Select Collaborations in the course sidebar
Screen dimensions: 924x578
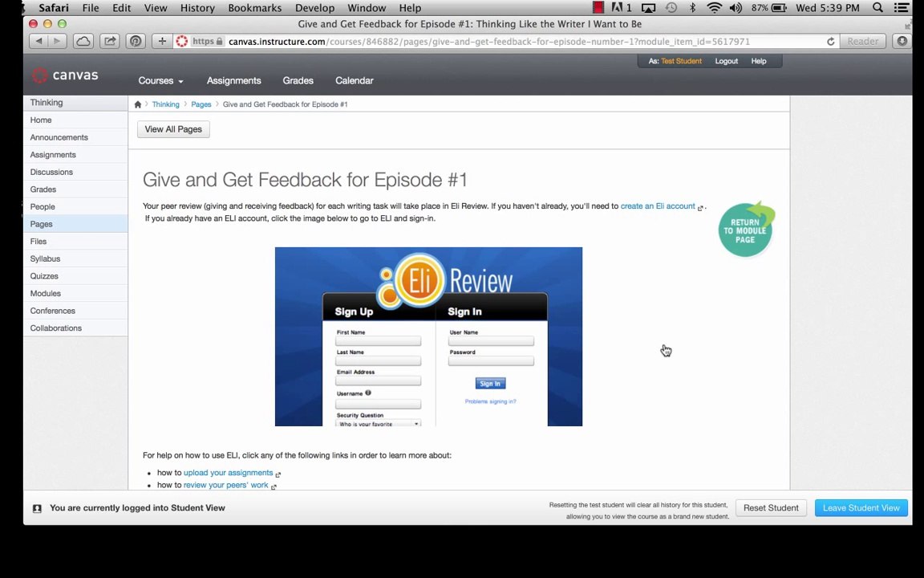click(x=75, y=328)
